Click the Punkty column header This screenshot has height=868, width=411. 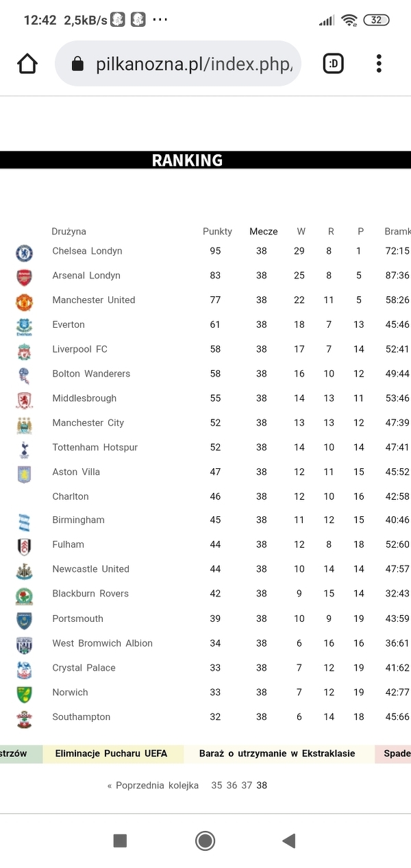(x=217, y=232)
